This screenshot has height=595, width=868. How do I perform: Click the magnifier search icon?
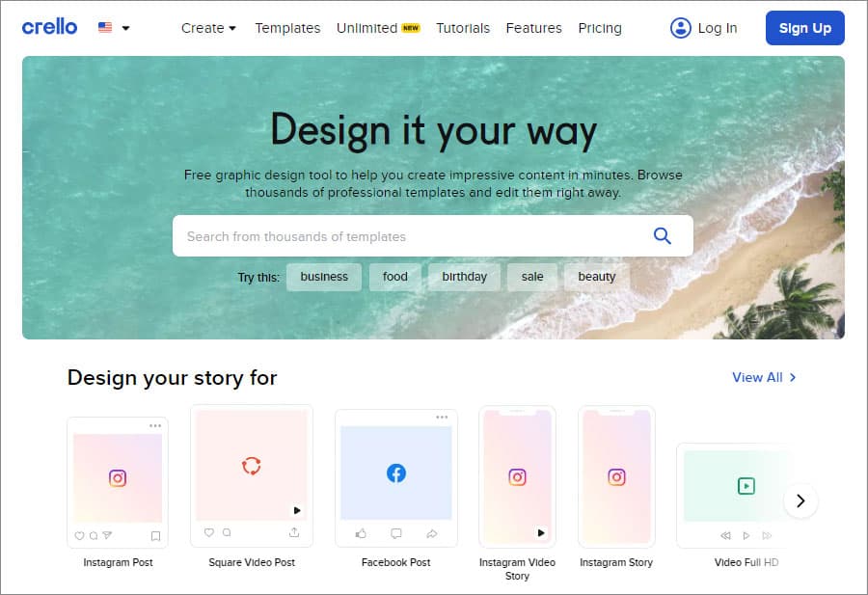point(662,236)
